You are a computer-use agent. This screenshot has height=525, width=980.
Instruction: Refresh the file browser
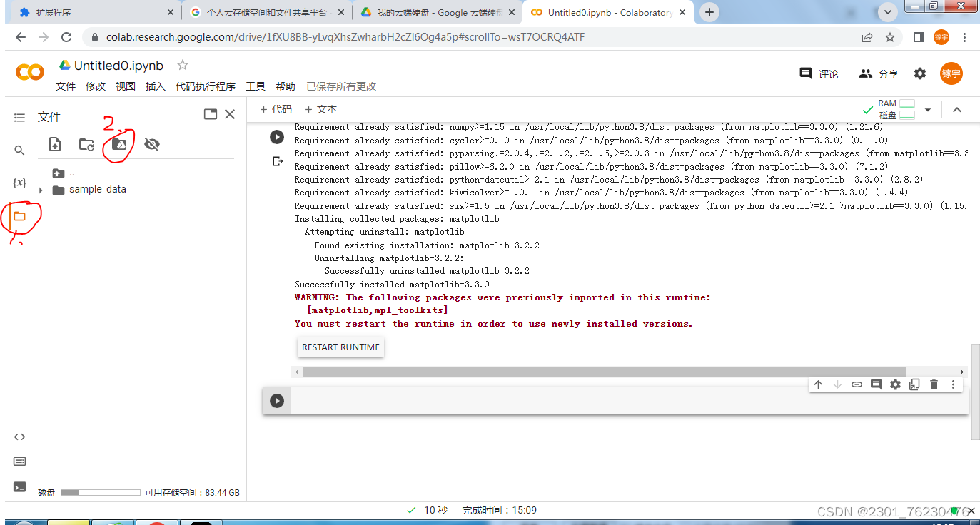point(86,144)
